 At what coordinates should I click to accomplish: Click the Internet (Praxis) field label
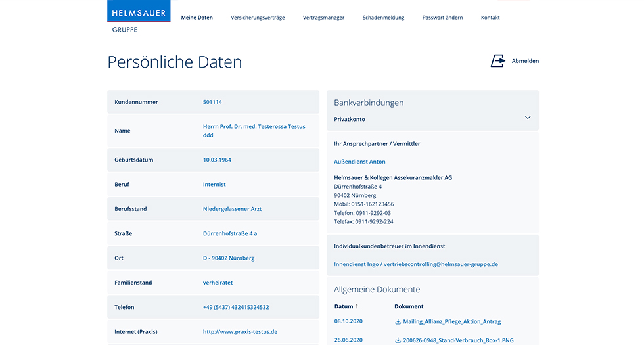pyautogui.click(x=136, y=332)
